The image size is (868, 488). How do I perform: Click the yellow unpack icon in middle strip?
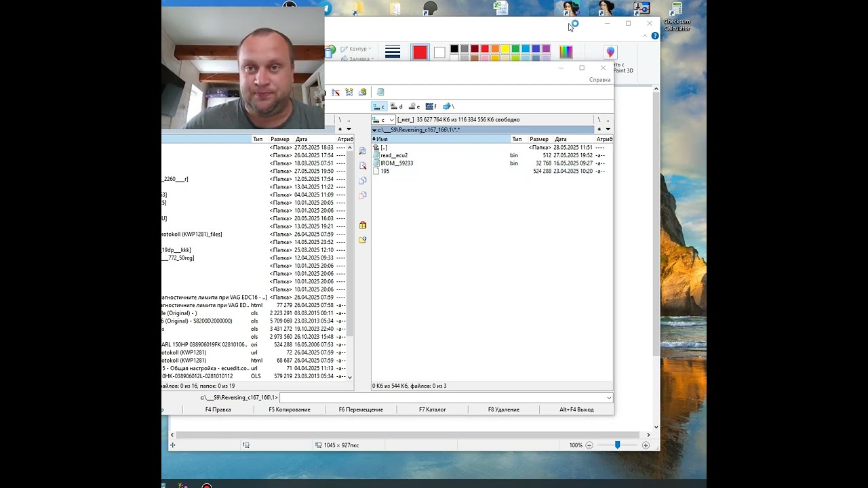(363, 240)
